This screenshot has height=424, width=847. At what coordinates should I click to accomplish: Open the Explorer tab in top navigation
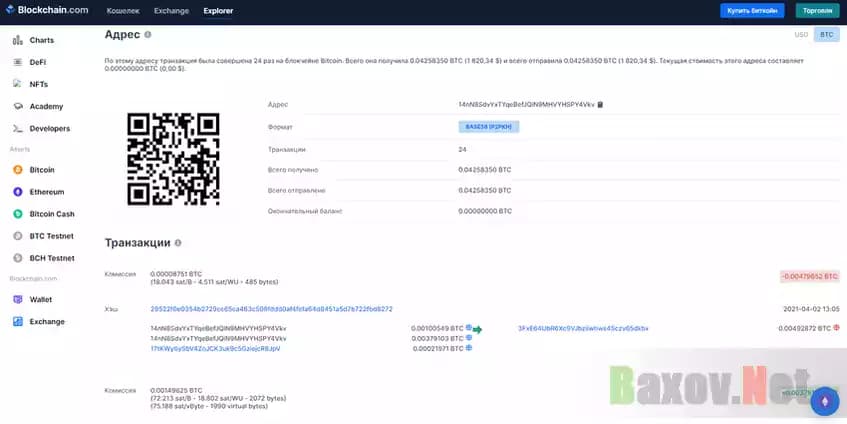tap(217, 10)
